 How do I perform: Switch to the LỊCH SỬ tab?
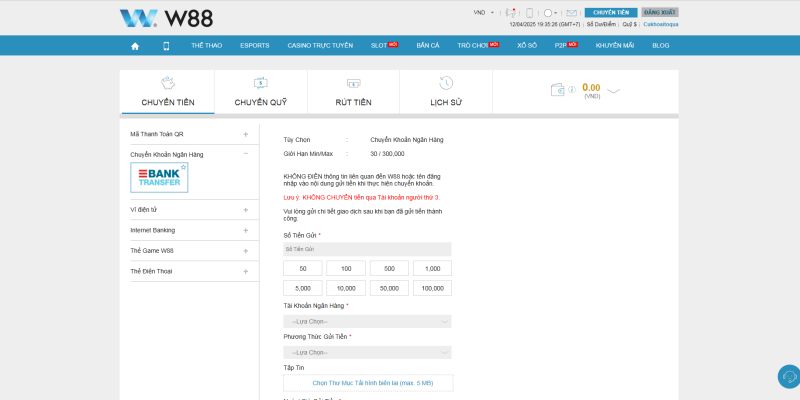tap(446, 92)
